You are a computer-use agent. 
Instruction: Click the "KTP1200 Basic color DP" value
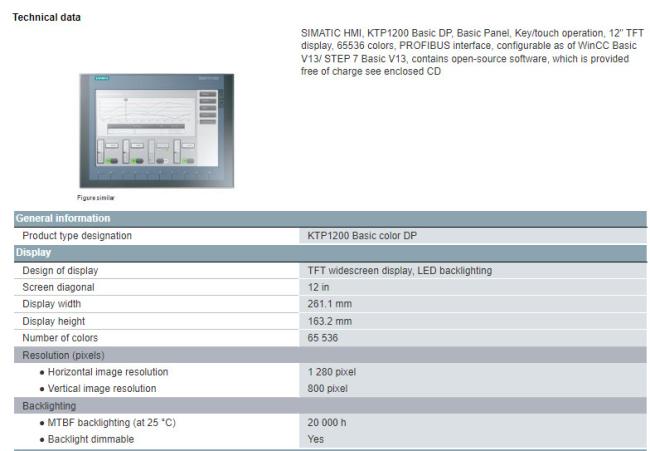click(x=364, y=236)
